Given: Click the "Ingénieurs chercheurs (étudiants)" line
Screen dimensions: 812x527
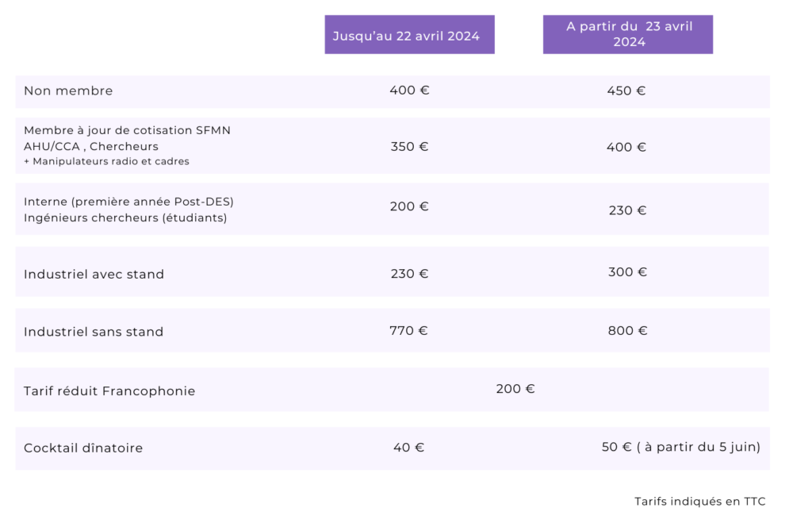Looking at the screenshot, I should [x=125, y=217].
